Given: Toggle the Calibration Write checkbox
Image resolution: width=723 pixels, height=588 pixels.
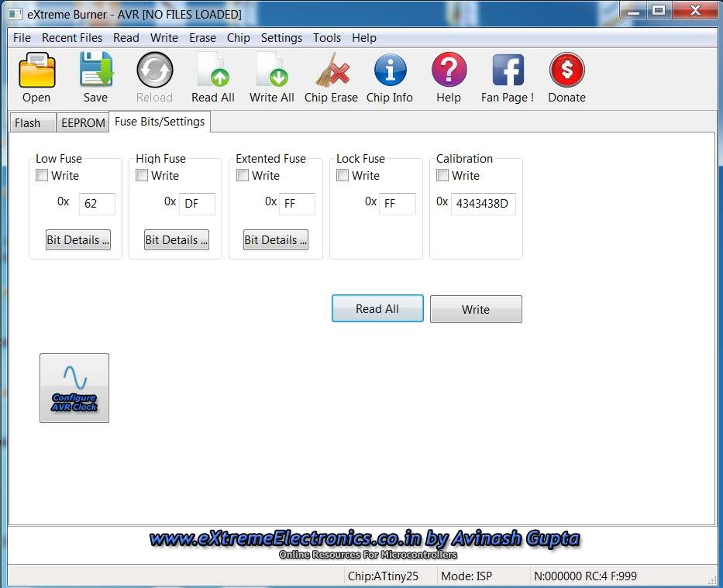Looking at the screenshot, I should [x=442, y=176].
